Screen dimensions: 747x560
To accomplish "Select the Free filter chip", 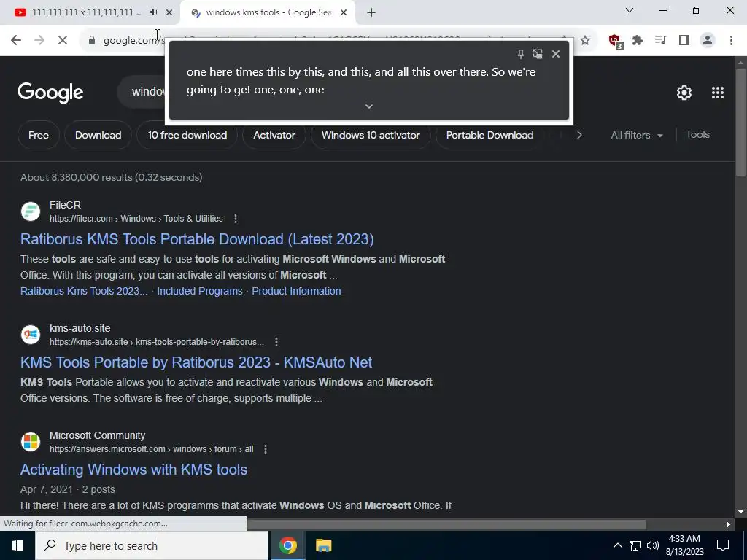I will 39,135.
